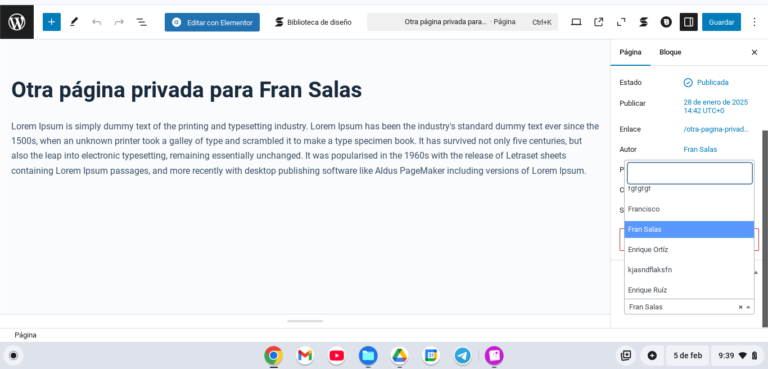Select highlighted Fran Salas option
Viewport: 768px width, 369px height.
point(689,229)
